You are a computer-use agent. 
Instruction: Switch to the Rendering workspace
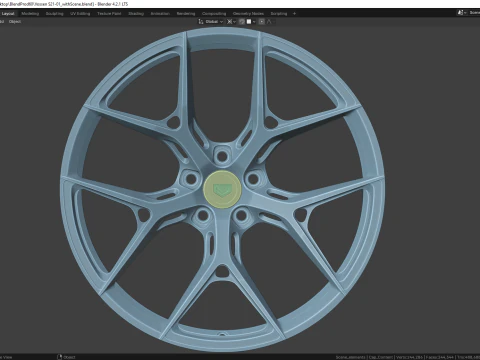click(x=186, y=14)
